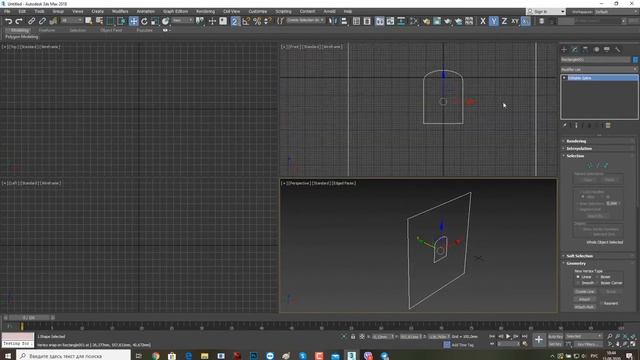Open the Tools menu
Viewport: 640px width, 360px height.
coord(39,11)
